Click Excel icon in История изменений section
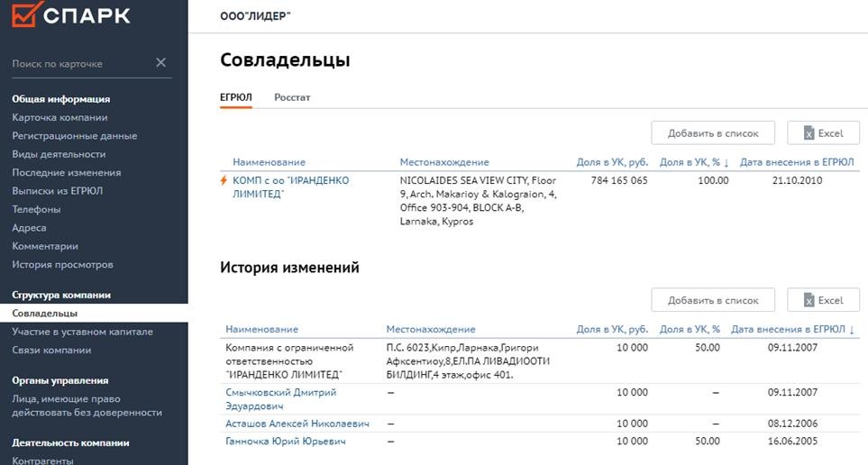This screenshot has height=465, width=868. pyautogui.click(x=809, y=301)
